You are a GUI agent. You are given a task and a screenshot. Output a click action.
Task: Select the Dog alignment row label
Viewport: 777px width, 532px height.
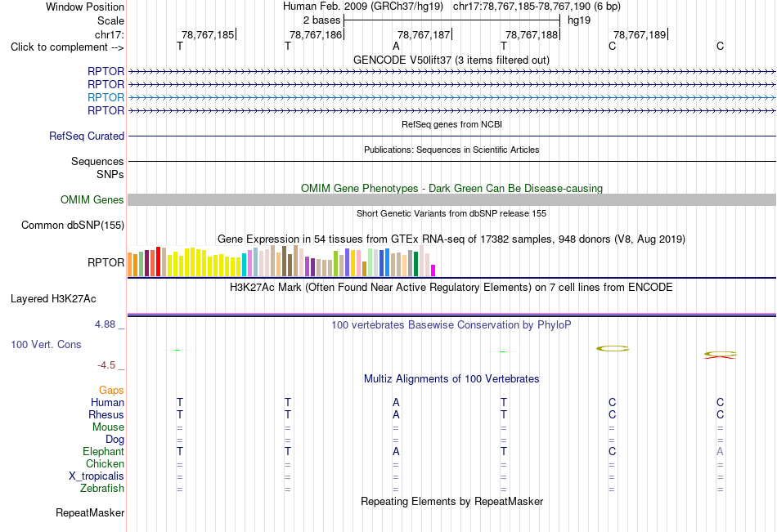tap(115, 440)
